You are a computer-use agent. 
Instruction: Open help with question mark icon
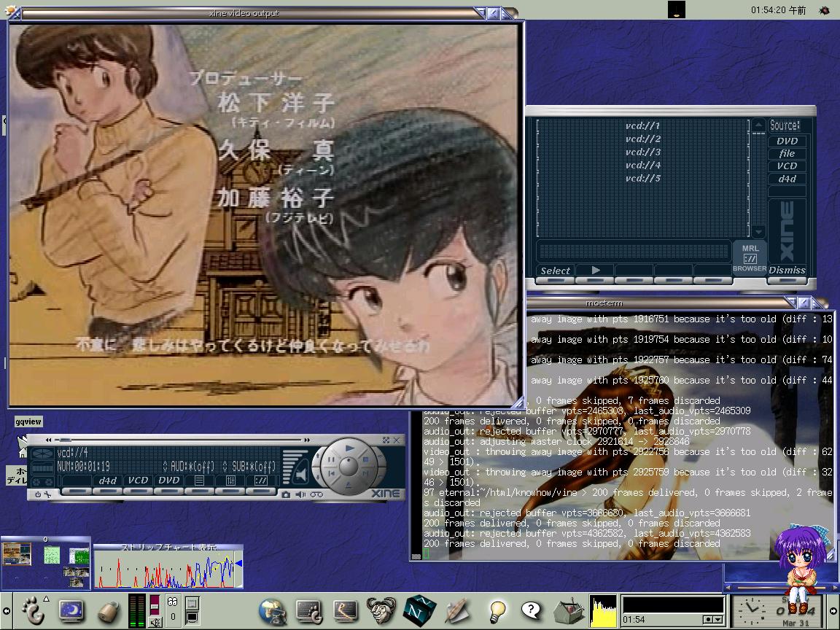click(530, 610)
